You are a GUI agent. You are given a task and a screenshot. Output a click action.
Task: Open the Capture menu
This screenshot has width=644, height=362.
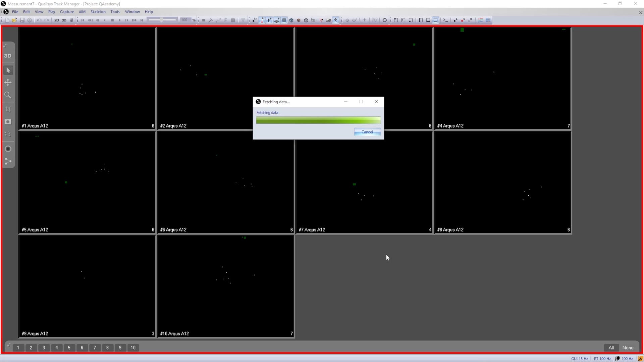[67, 12]
